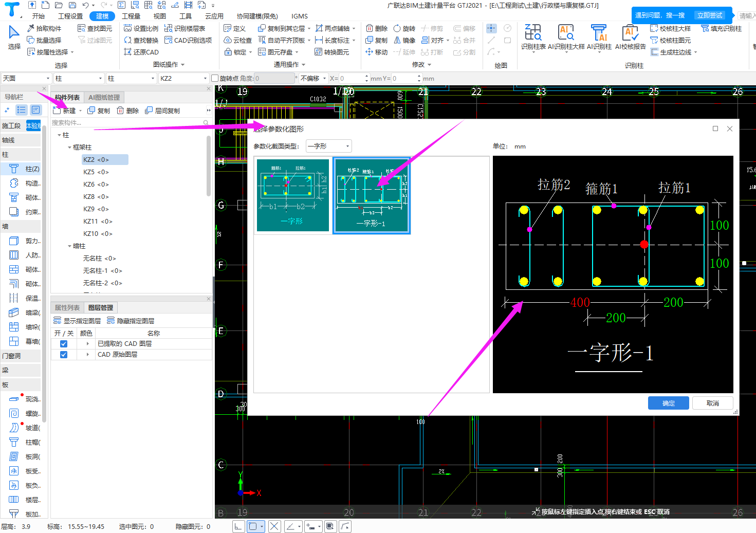Screen dimensions: 756x533
Task: Click the 确定 button in dialog
Action: pos(669,403)
